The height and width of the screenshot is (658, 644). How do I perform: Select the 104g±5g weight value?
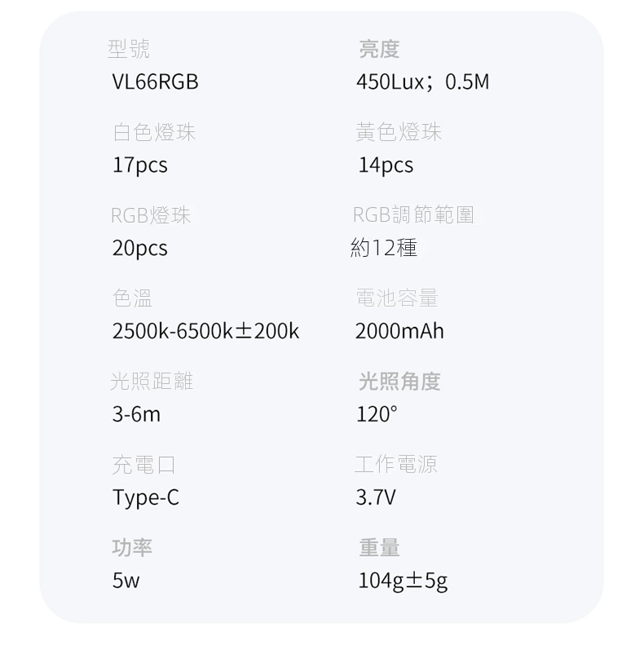click(403, 581)
